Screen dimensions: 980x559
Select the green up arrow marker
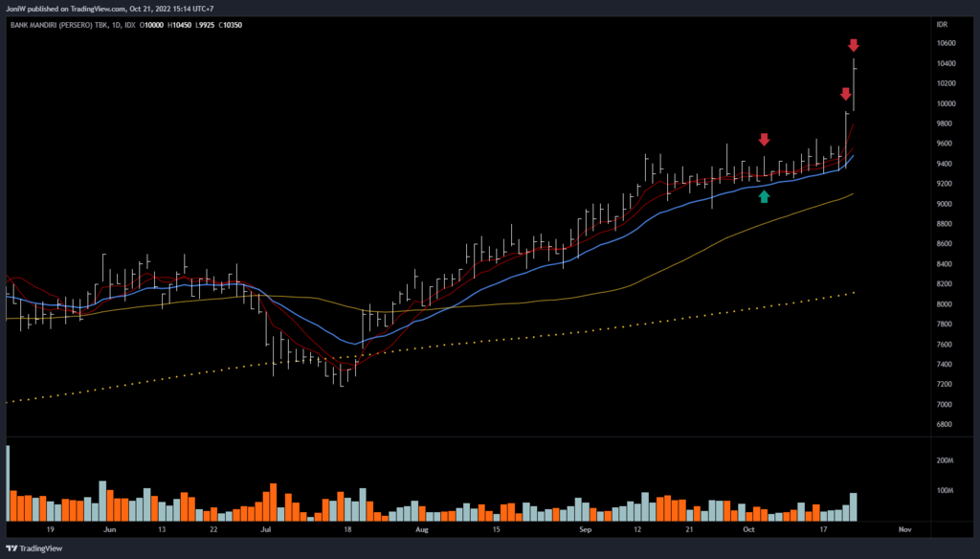click(764, 196)
